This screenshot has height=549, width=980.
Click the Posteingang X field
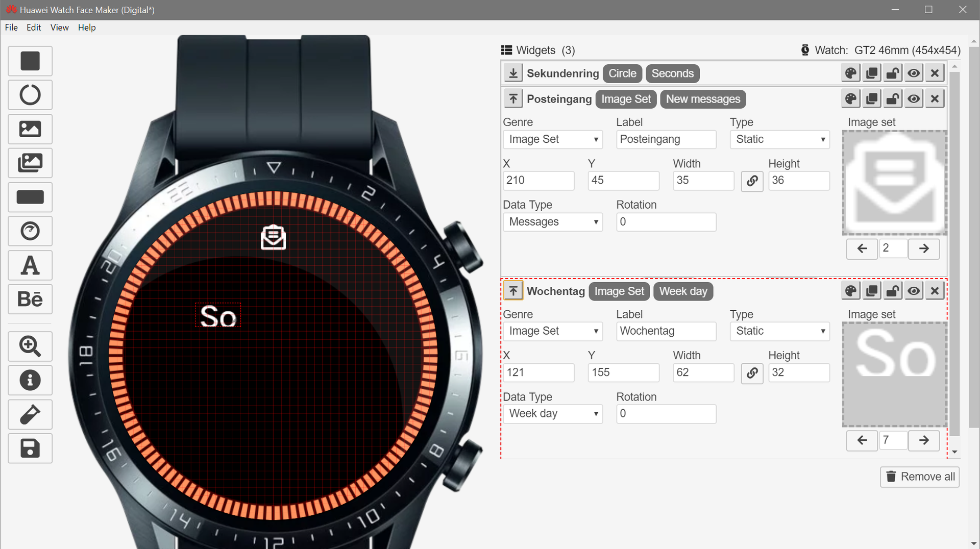pos(538,181)
